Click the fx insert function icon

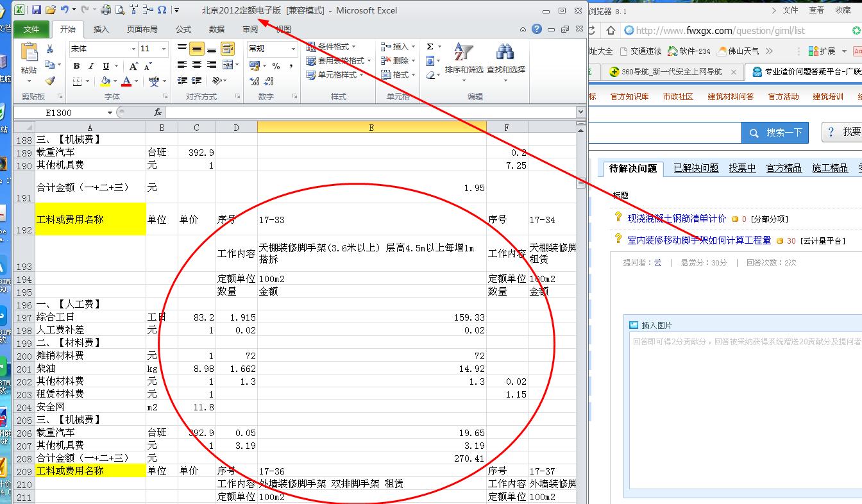click(158, 112)
